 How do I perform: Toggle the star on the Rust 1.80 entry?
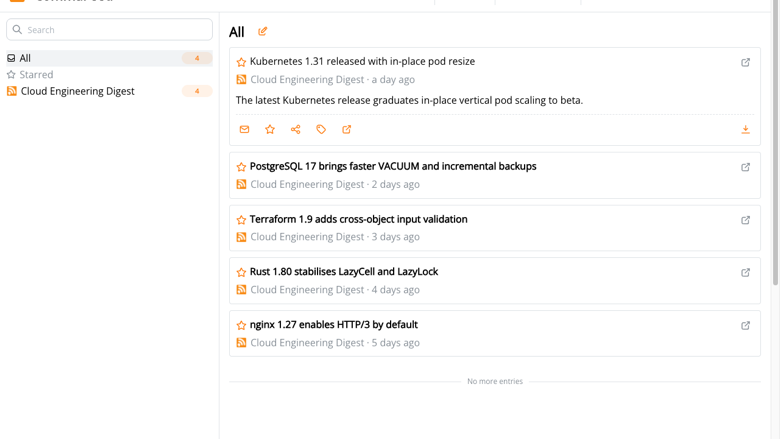tap(241, 272)
